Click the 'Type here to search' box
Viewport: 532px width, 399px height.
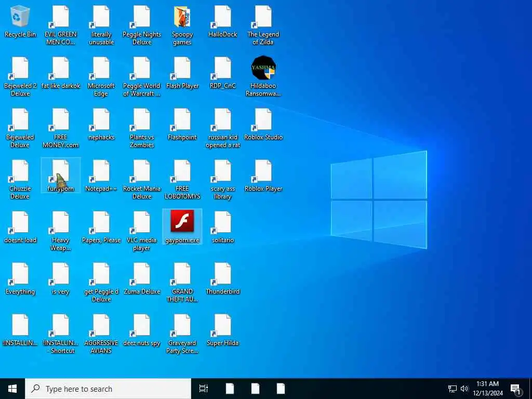[108, 389]
